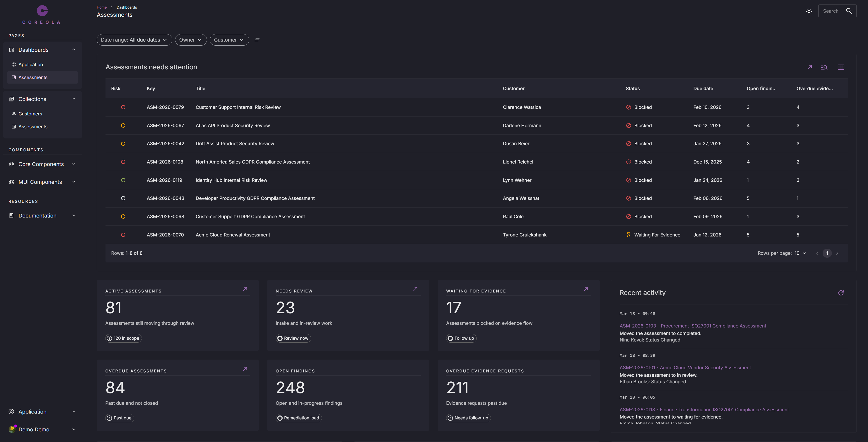Click the Documentation sidebar icon
The height and width of the screenshot is (442, 868).
coord(12,216)
